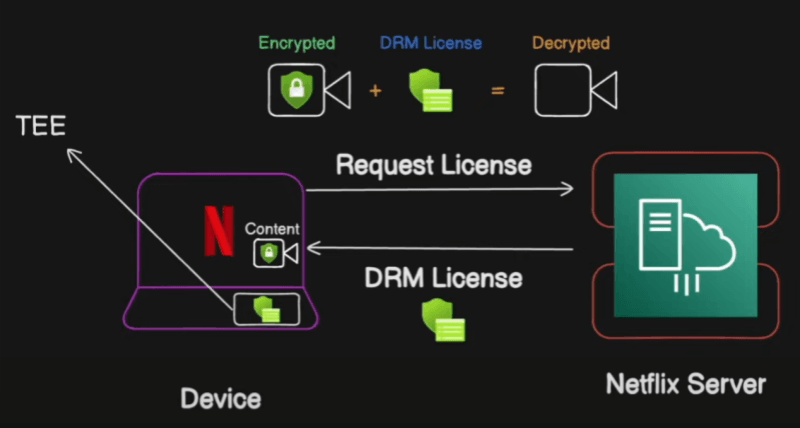
Task: Click the license shield icon inside the laptop base box
Action: (267, 310)
